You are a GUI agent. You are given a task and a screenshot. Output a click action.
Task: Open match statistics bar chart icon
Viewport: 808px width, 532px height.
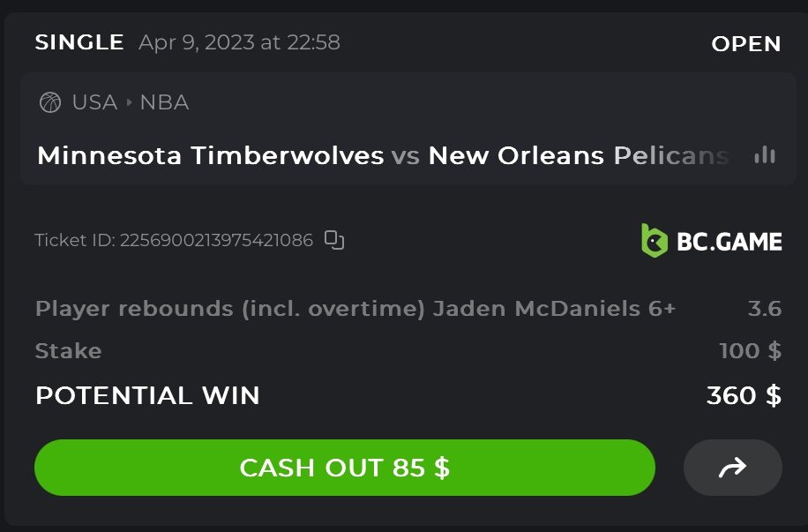tap(765, 155)
